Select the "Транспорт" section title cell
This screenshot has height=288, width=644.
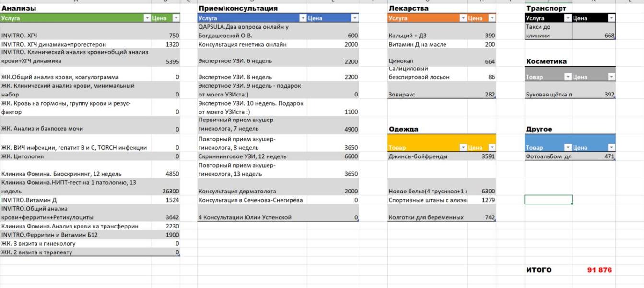coord(548,9)
